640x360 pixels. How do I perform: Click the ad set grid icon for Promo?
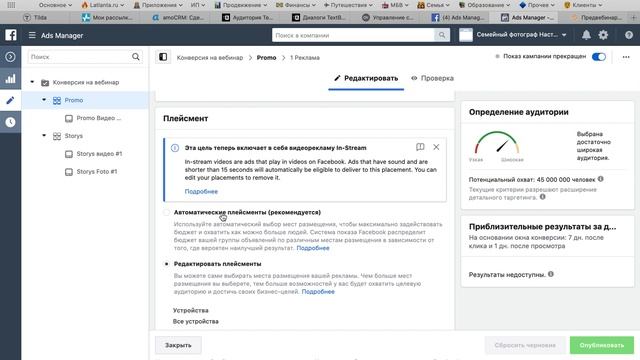click(57, 100)
